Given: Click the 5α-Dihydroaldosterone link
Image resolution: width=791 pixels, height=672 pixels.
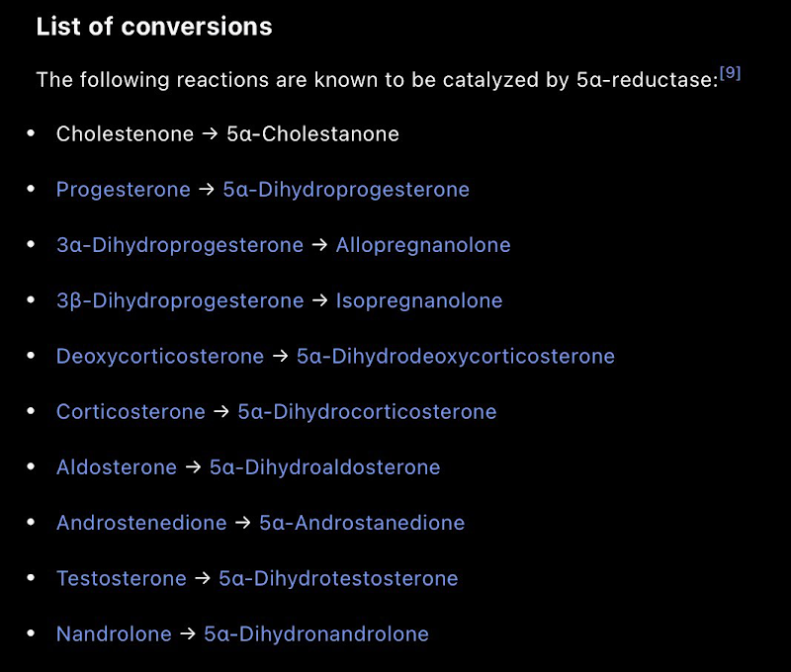Looking at the screenshot, I should point(324,466).
